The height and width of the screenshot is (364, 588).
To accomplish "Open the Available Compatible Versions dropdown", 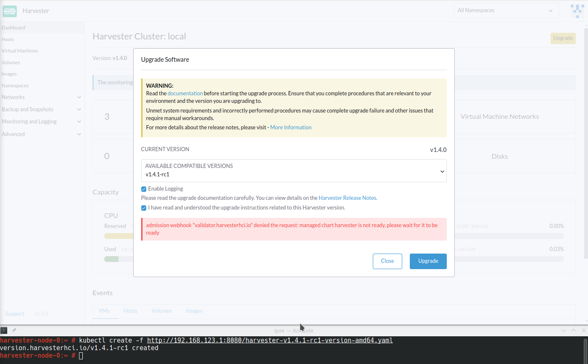I will point(442,171).
